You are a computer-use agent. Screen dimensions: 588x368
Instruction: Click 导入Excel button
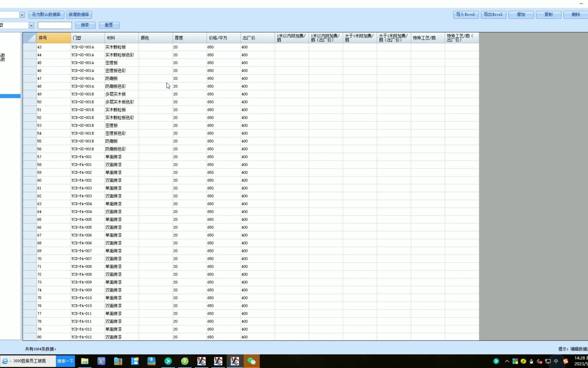pyautogui.click(x=466, y=15)
